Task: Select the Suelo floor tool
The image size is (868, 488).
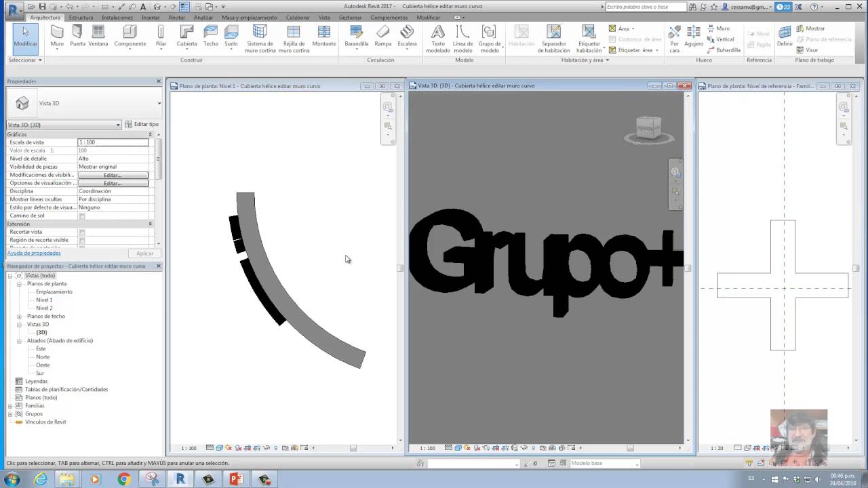Action: click(x=231, y=37)
